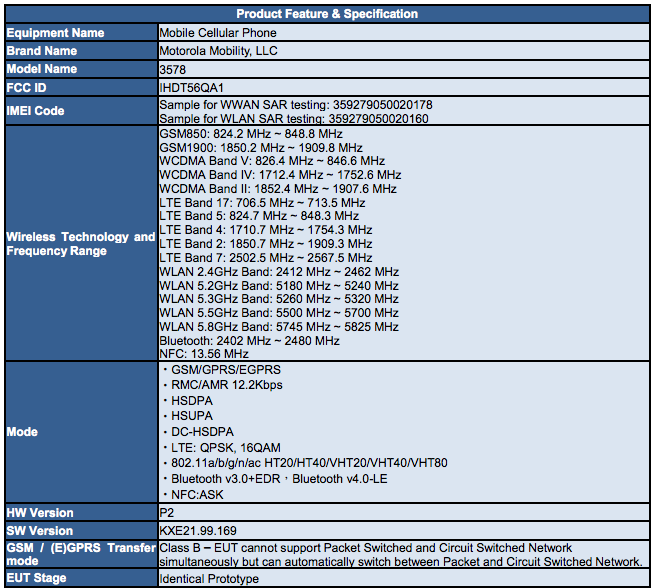The width and height of the screenshot is (655, 588).
Task: Click the Identical Prototype EUT Stage value
Action: pos(209,578)
